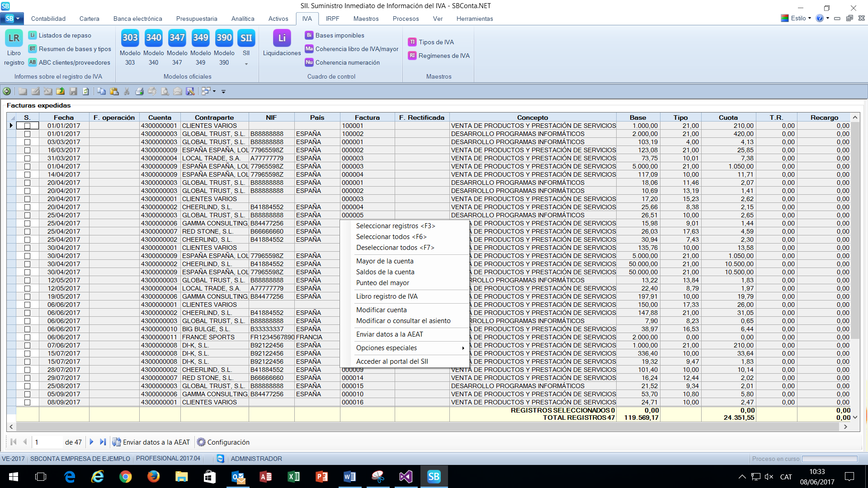This screenshot has width=868, height=488.
Task: Click the Configuración button
Action: 223,442
